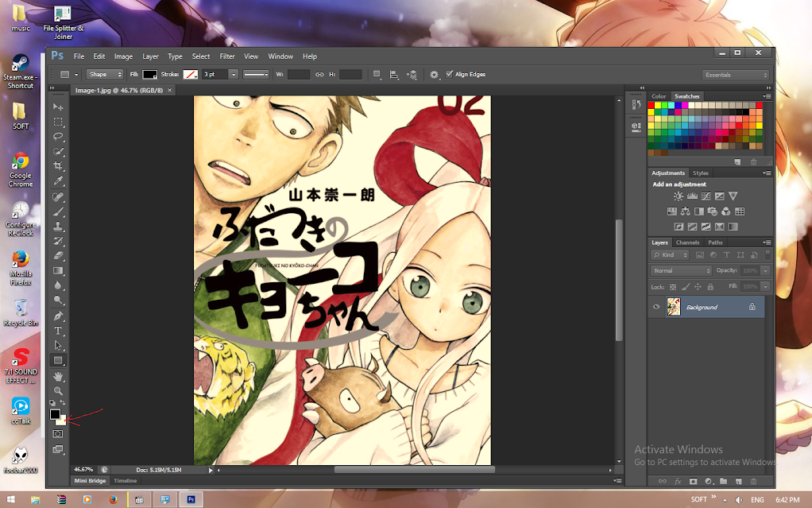Click the foreground color black swatch

[55, 413]
